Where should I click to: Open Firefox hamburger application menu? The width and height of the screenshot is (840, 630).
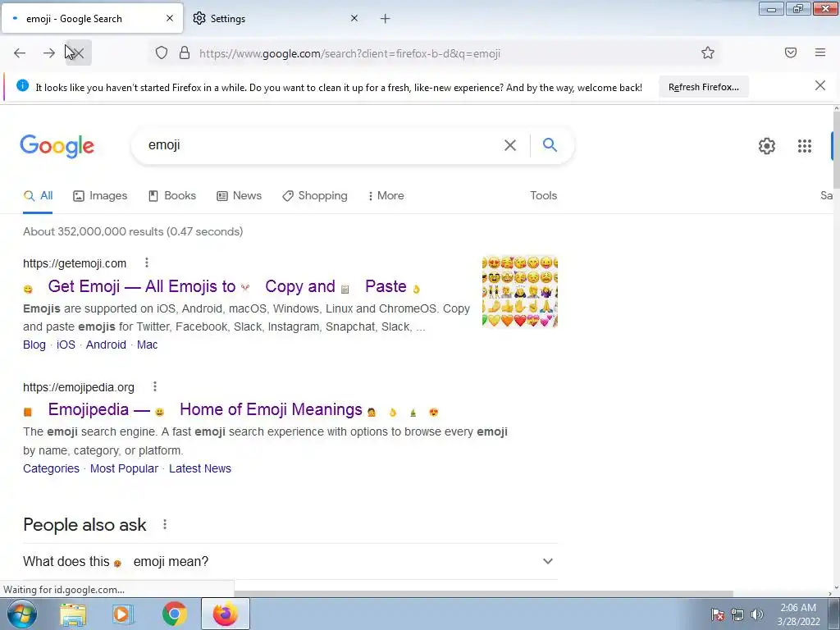pyautogui.click(x=819, y=52)
